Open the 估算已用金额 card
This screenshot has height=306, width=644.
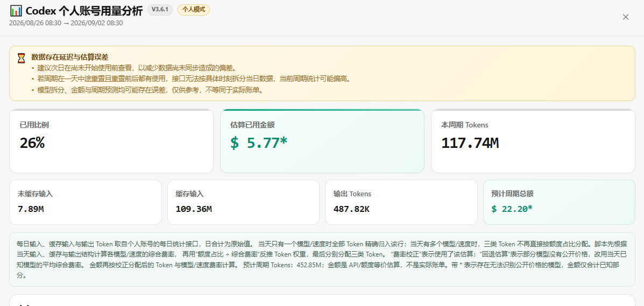point(322,141)
